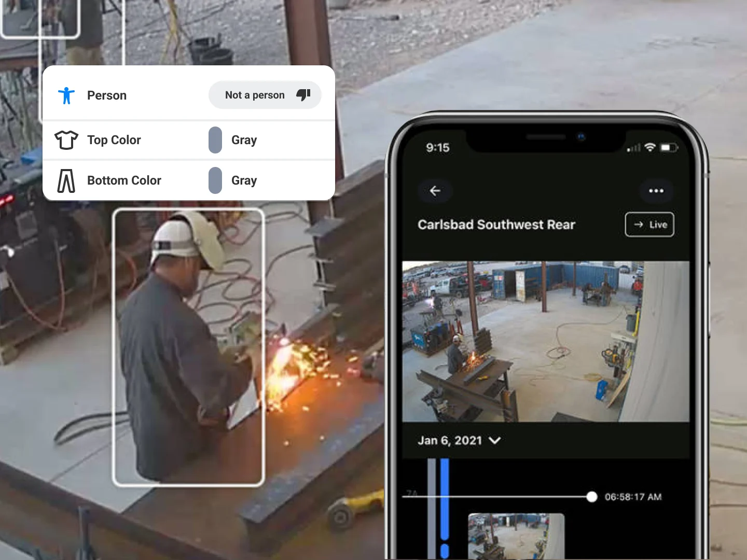The width and height of the screenshot is (747, 560).
Task: Click the 06:58:17 AM timestamp
Action: coord(634,497)
